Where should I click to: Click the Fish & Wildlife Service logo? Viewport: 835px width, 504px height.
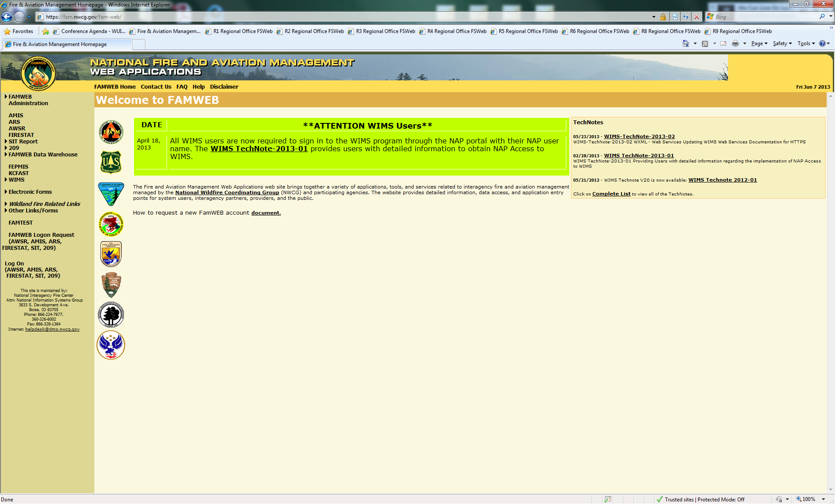111,254
